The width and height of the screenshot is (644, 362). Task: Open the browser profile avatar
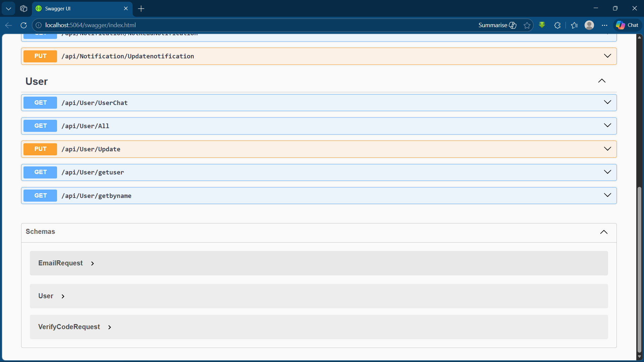589,25
